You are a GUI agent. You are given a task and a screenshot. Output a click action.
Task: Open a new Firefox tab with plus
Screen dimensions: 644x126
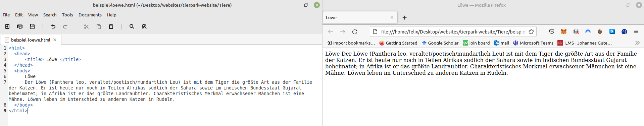[x=404, y=17]
